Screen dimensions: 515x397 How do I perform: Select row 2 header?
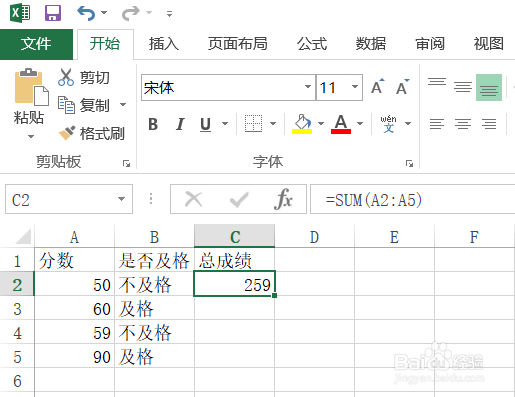pos(17,284)
